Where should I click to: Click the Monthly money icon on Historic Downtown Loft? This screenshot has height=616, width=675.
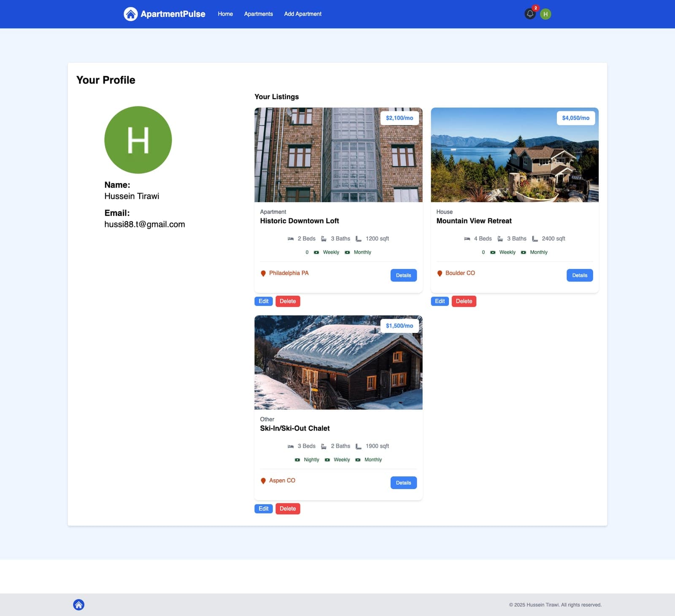pos(347,252)
